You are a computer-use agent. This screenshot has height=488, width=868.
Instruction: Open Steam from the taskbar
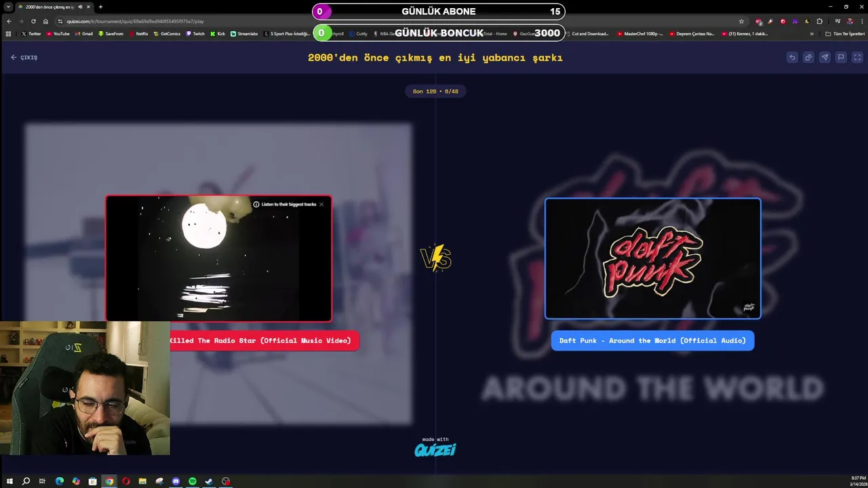pos(209,481)
